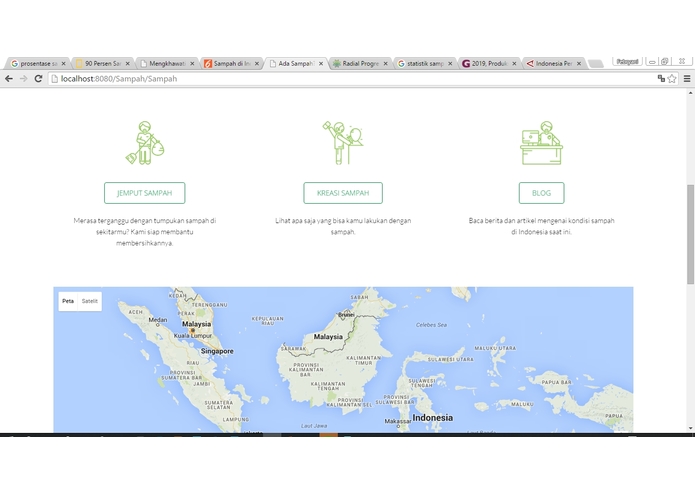Click the 'Singapore' label on map
This screenshot has width=695, height=494.
coord(217,351)
